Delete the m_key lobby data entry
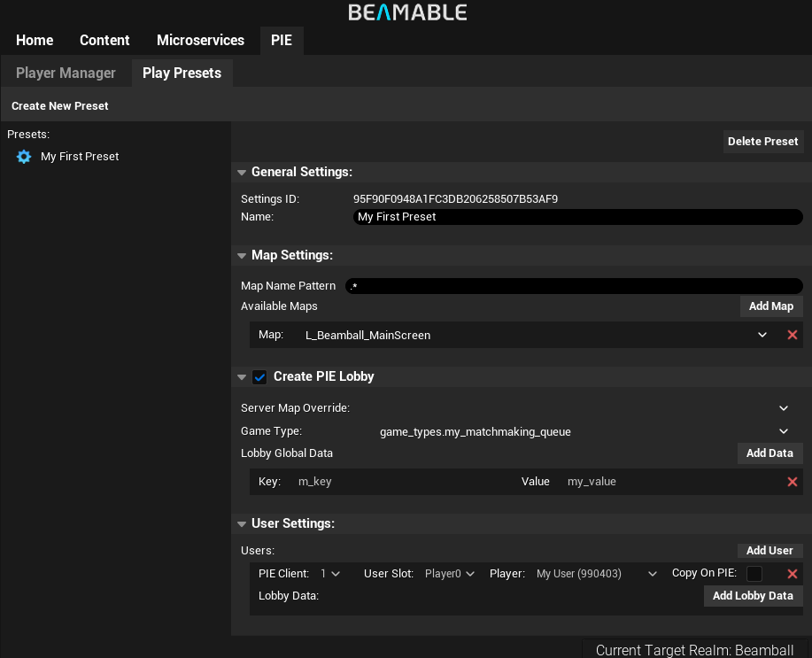 click(x=792, y=482)
